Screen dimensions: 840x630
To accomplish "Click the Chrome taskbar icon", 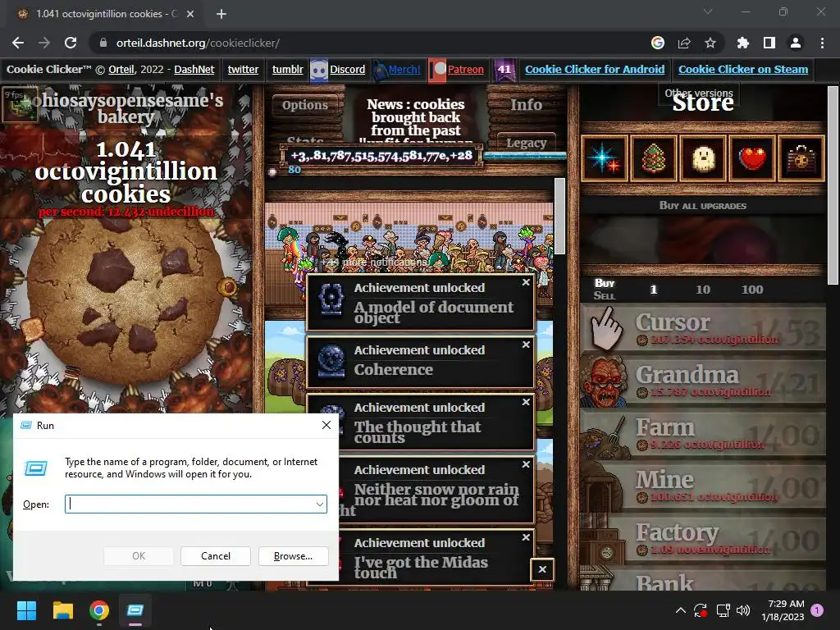I will pos(99,610).
